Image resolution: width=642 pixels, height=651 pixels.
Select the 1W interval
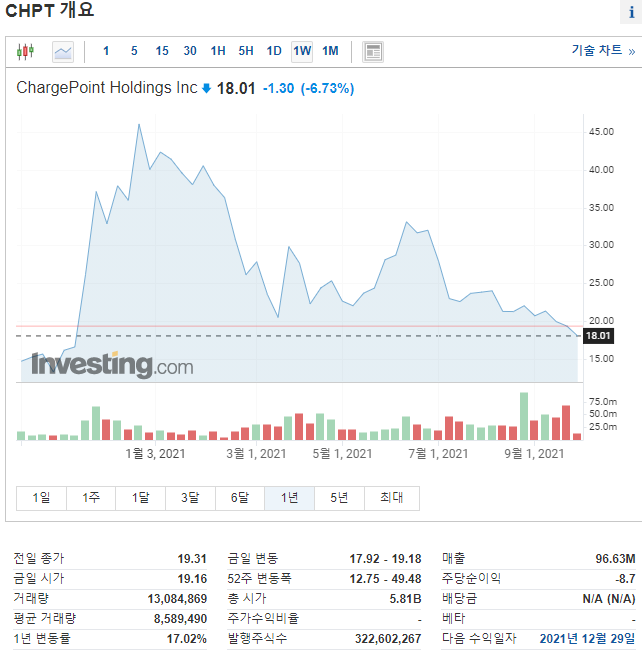pyautogui.click(x=302, y=51)
